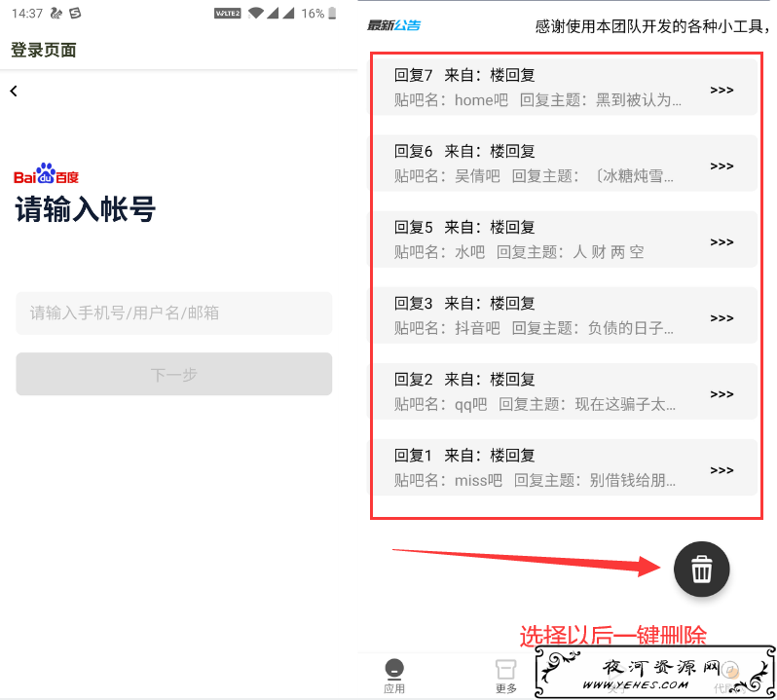Image resolution: width=777 pixels, height=700 pixels.
Task: Click the 贴吧名：抖音吧 detail line
Action: click(x=534, y=328)
